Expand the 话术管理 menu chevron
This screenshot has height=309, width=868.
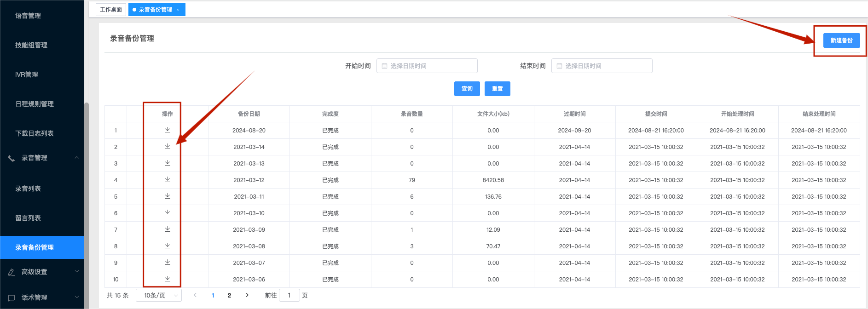[x=77, y=298]
